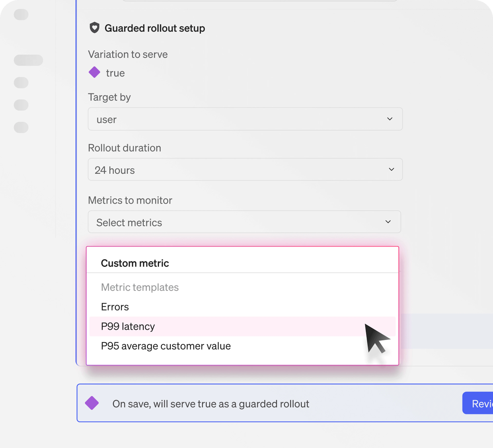Click the bottom placeholder pill in left sidebar
This screenshot has height=448, width=493.
[x=21, y=127]
